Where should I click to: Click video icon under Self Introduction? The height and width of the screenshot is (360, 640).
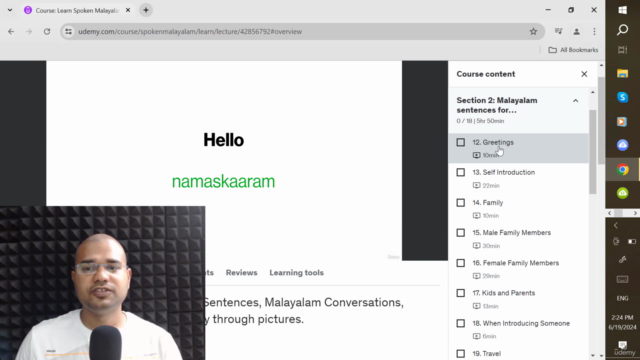(476, 185)
